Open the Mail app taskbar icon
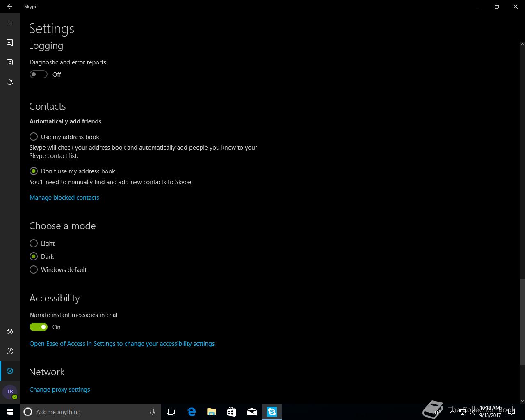Screen dimensions: 525x420 coord(252,412)
